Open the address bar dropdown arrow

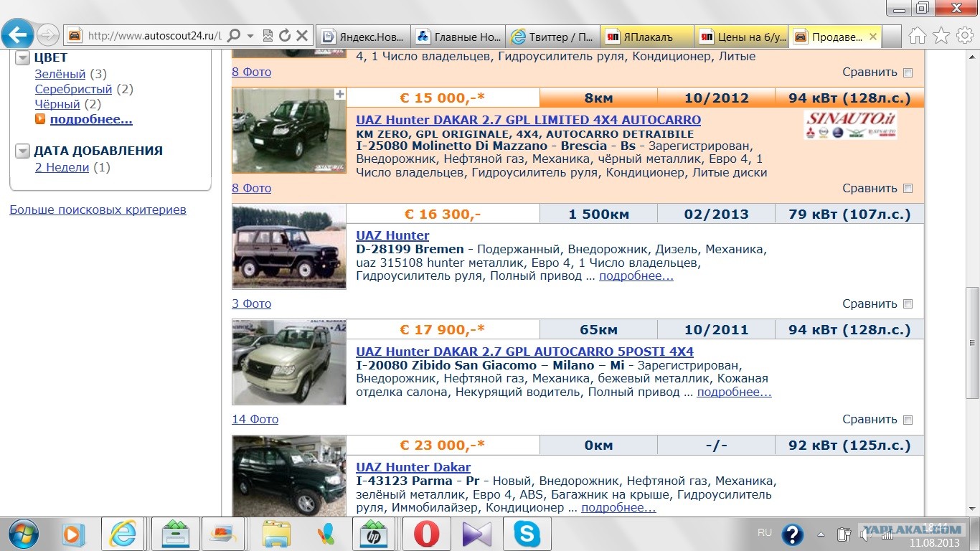coord(250,36)
